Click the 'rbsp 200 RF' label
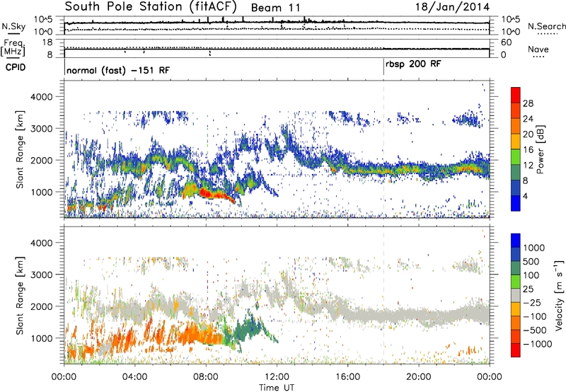Screen dimensions: 566x392 click(x=413, y=64)
